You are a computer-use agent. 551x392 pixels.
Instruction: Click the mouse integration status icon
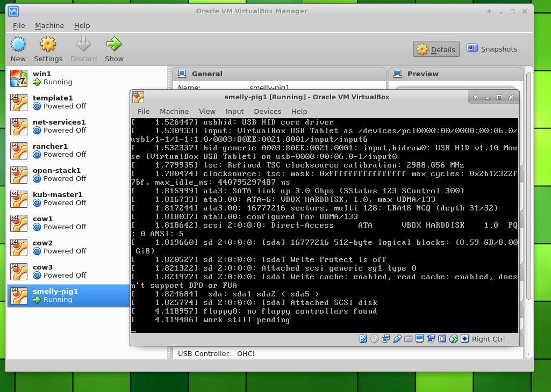coord(453,339)
